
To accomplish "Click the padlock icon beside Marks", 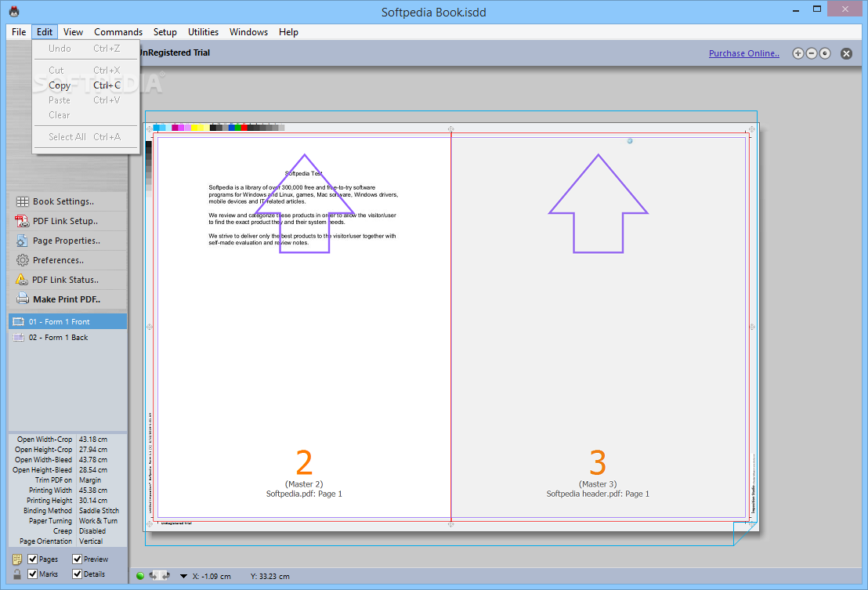I will pyautogui.click(x=17, y=574).
